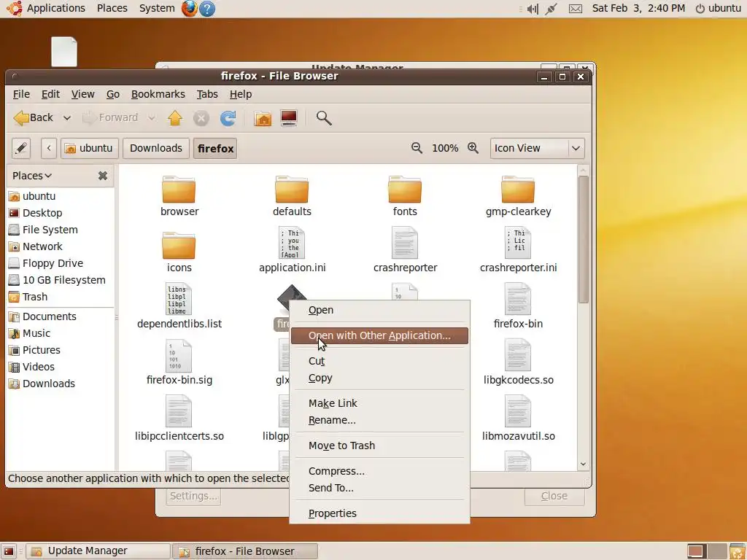Open Music in Places sidebar
Viewport: 747px width, 560px height.
tap(36, 333)
